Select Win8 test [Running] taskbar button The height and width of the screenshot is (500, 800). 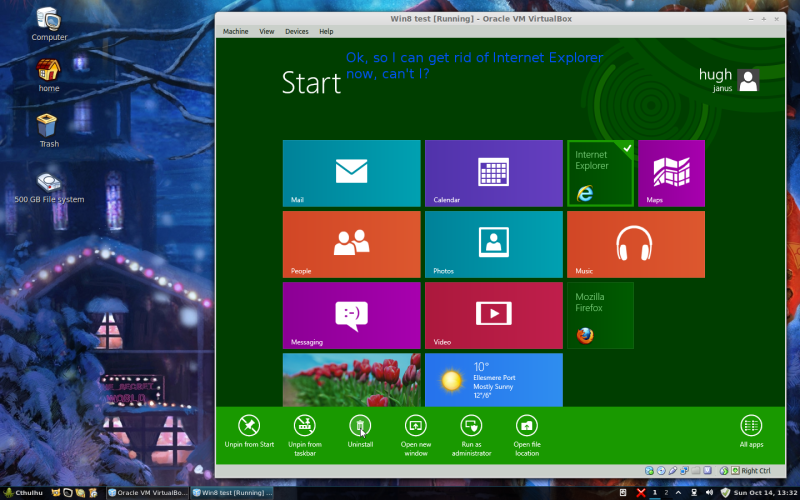pos(232,493)
